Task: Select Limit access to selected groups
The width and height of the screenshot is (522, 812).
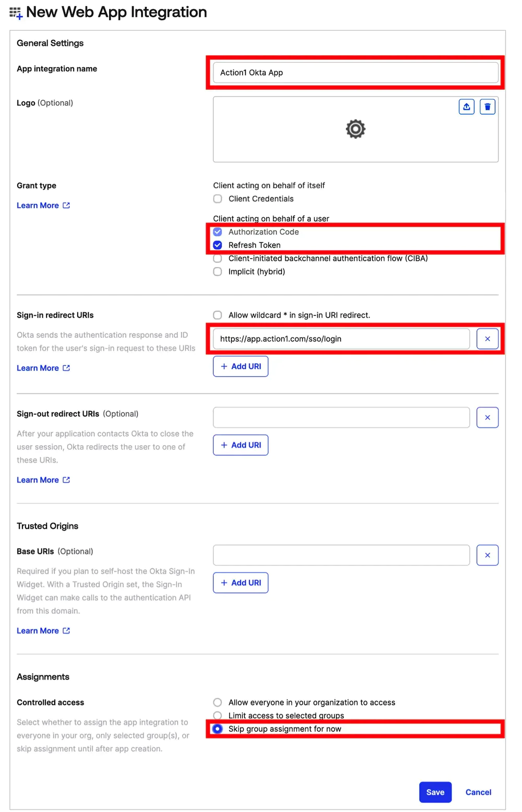Action: (x=217, y=715)
